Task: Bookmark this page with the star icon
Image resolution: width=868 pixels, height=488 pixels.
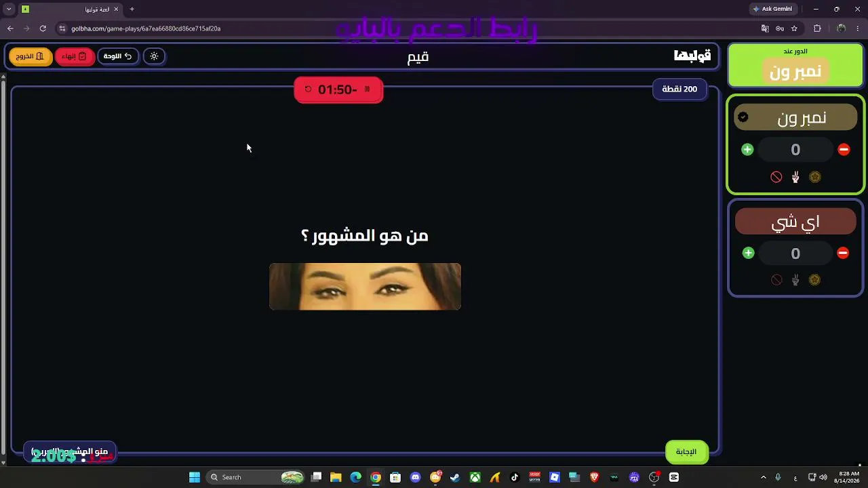Action: coord(794,28)
